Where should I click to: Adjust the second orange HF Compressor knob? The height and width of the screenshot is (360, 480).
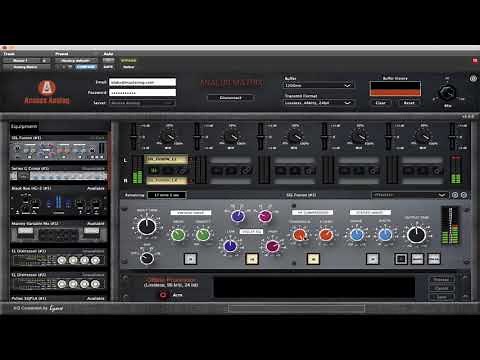tap(326, 234)
